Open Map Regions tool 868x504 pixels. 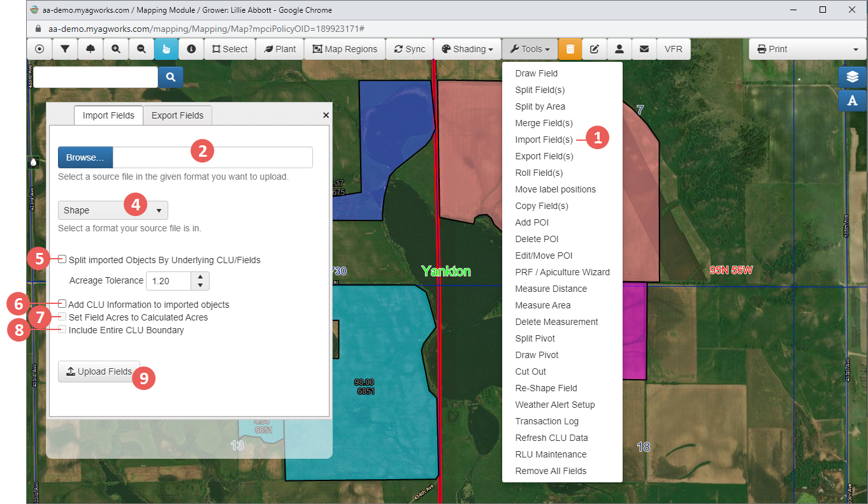[x=345, y=49]
